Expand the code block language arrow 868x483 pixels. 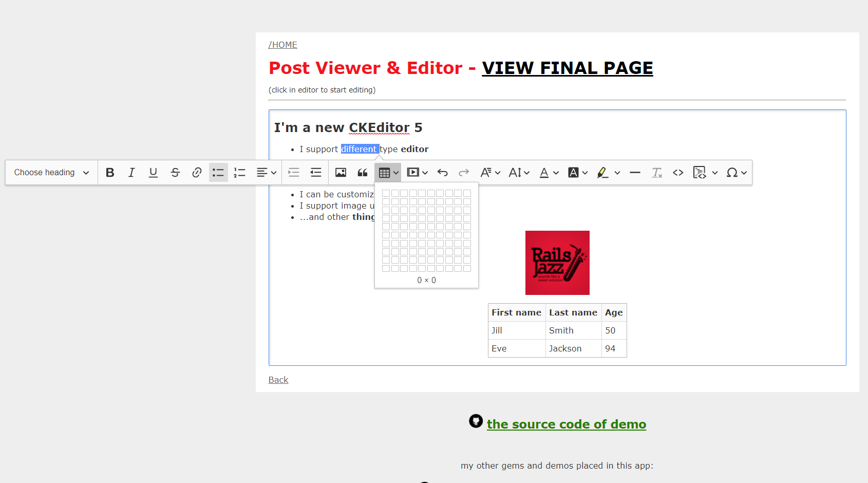click(x=715, y=173)
